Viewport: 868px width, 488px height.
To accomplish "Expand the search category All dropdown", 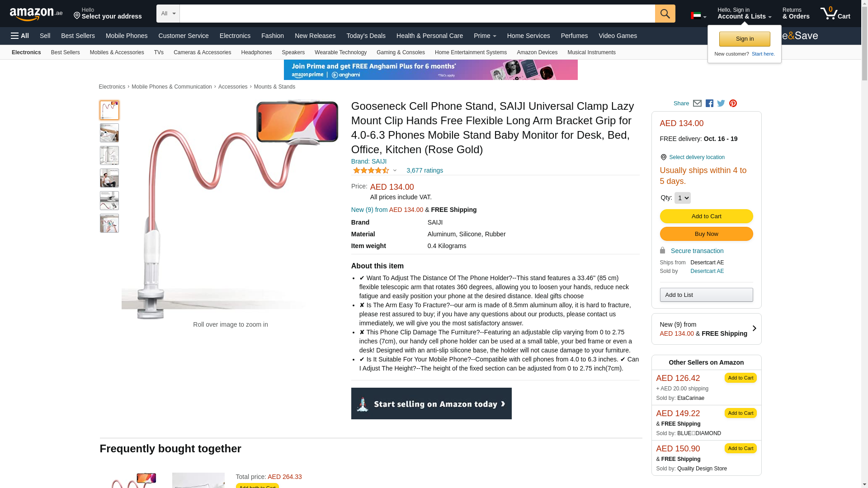I will click(168, 14).
